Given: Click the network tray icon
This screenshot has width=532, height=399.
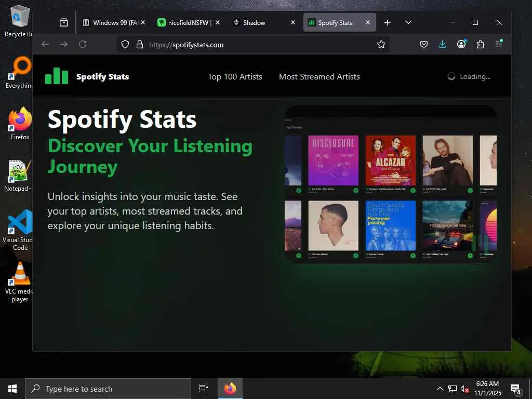Looking at the screenshot, I should (453, 389).
